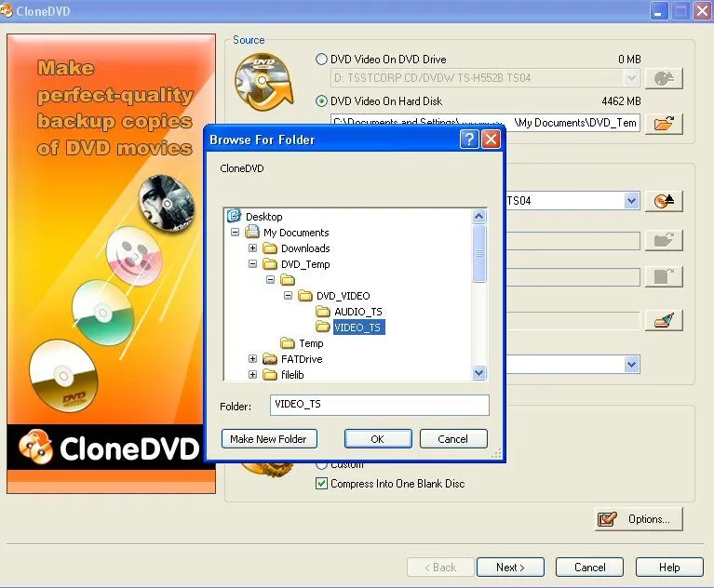The width and height of the screenshot is (714, 588).
Task: Click the browse folder icon for hard disk source
Action: [663, 124]
